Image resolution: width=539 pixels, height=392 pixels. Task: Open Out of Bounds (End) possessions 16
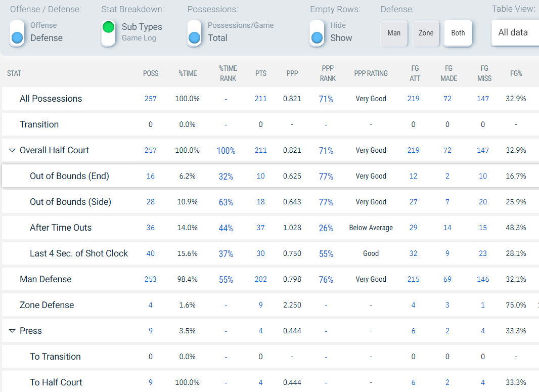point(151,176)
